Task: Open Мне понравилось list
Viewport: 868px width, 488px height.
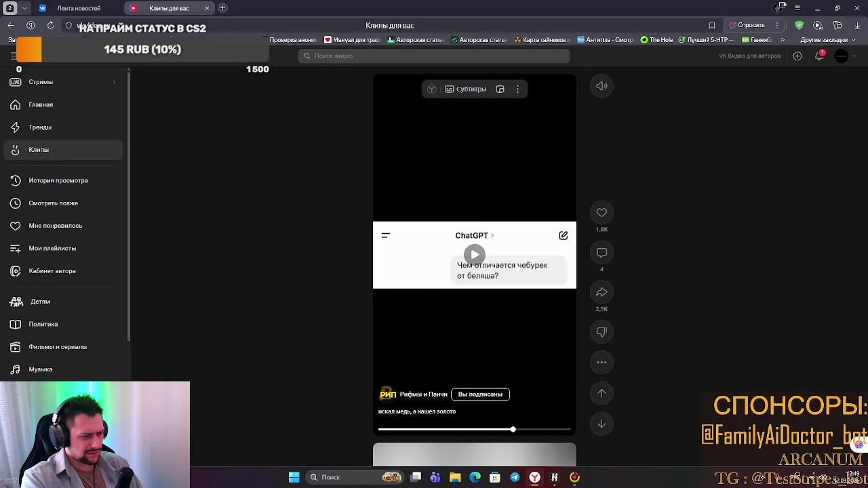Action: tap(62, 226)
